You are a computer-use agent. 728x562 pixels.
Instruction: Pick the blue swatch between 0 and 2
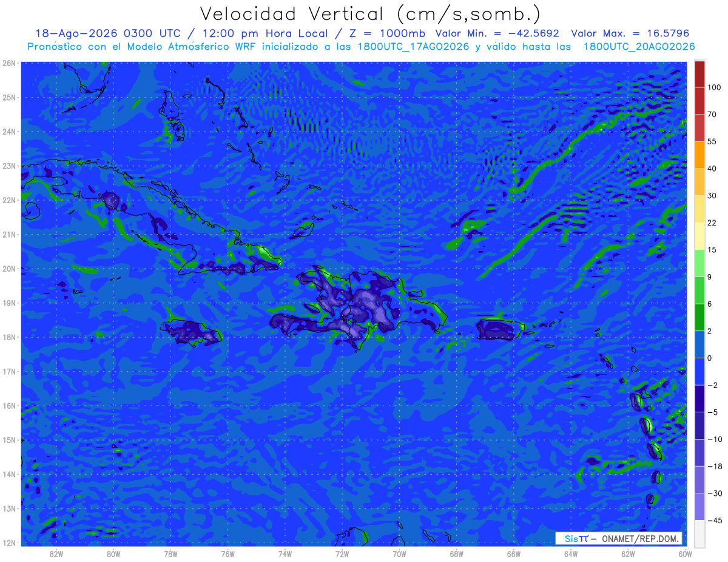pos(699,344)
